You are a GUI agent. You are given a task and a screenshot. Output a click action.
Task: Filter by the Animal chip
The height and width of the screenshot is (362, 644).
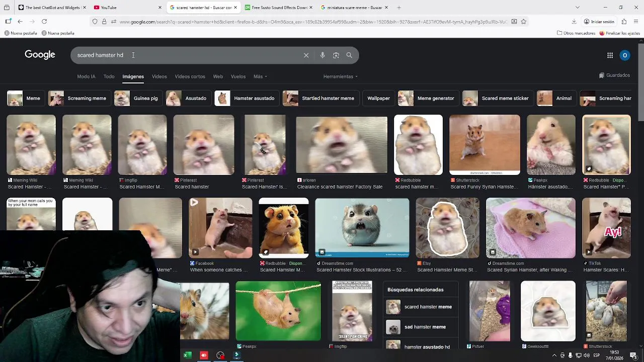556,98
